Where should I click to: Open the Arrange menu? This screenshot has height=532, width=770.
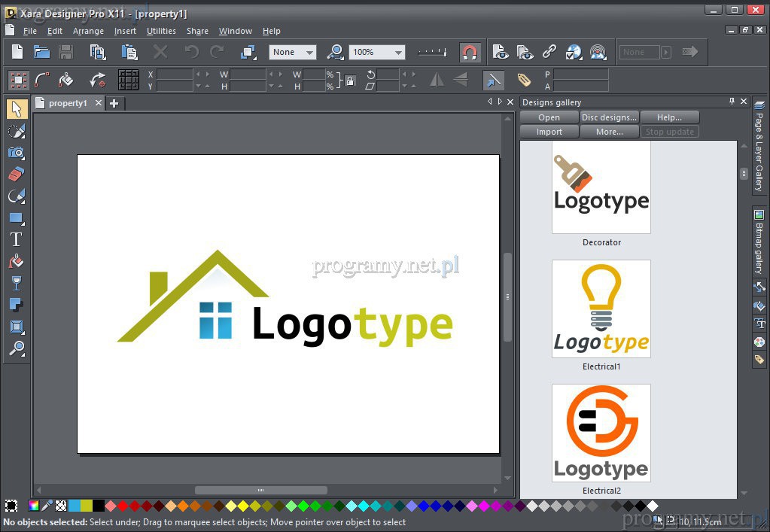[88, 31]
